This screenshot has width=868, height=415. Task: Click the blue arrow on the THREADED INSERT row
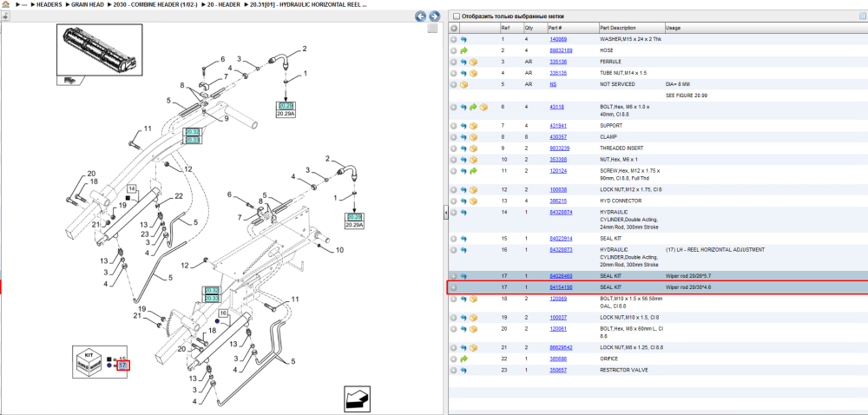pyautogui.click(x=464, y=148)
